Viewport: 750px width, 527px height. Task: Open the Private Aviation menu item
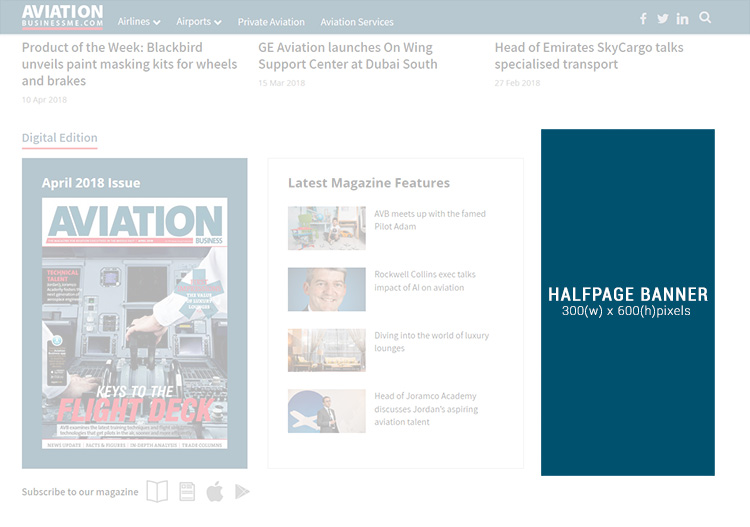(x=271, y=22)
